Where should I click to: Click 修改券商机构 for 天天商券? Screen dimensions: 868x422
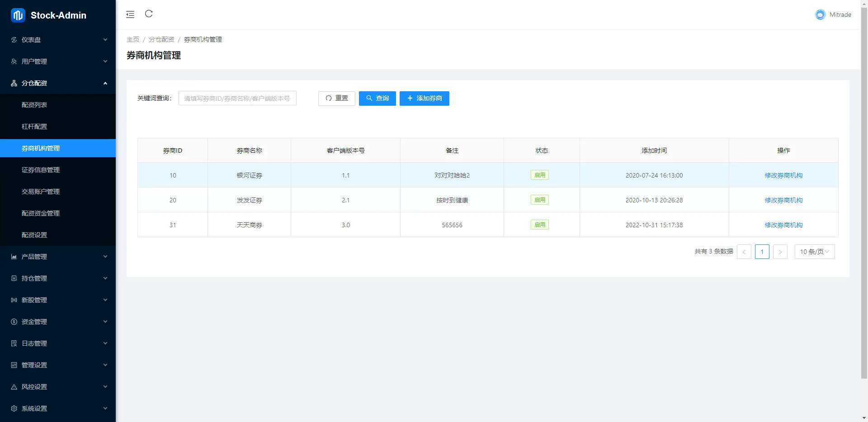(783, 225)
